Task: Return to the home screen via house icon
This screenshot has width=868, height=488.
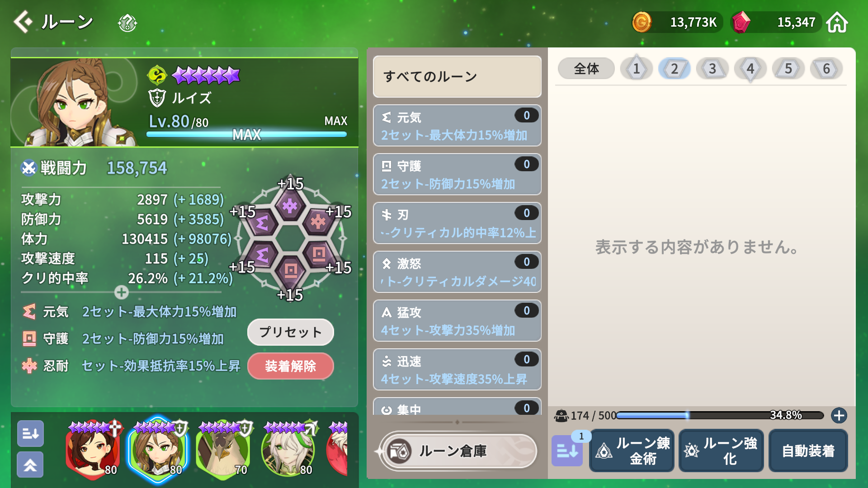Action: coord(837,22)
